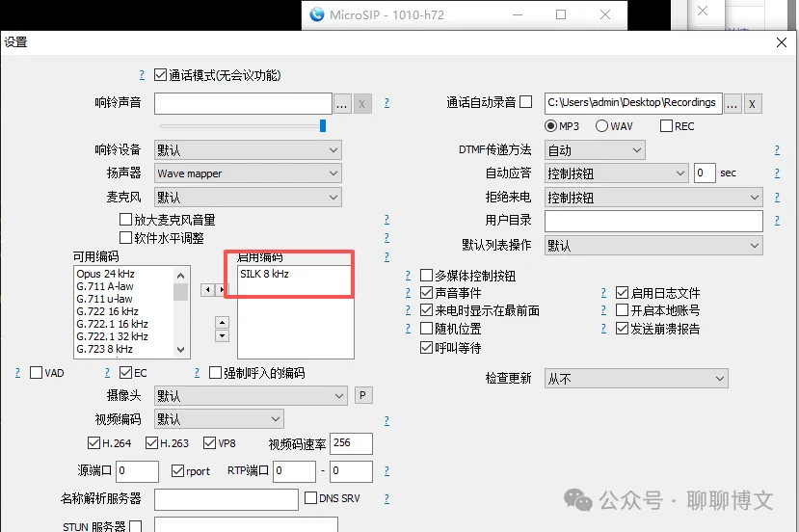Open 响铃设备 dropdown
Image resolution: width=799 pixels, height=532 pixels.
(x=248, y=149)
